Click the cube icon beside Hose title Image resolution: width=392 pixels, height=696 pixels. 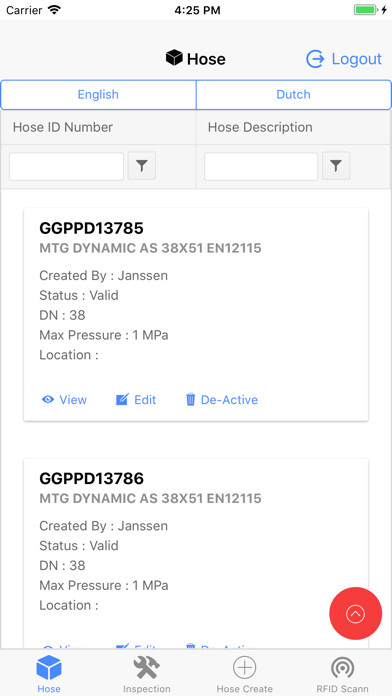[174, 58]
